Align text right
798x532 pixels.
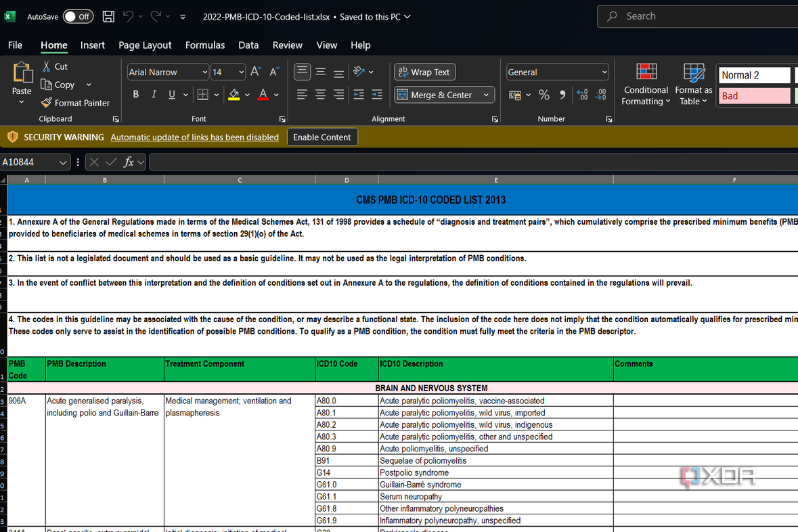338,94
